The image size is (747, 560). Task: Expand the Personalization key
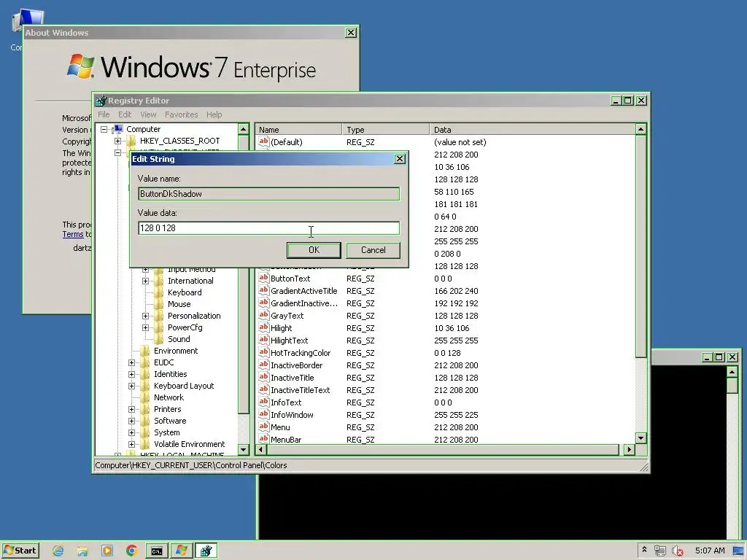145,316
